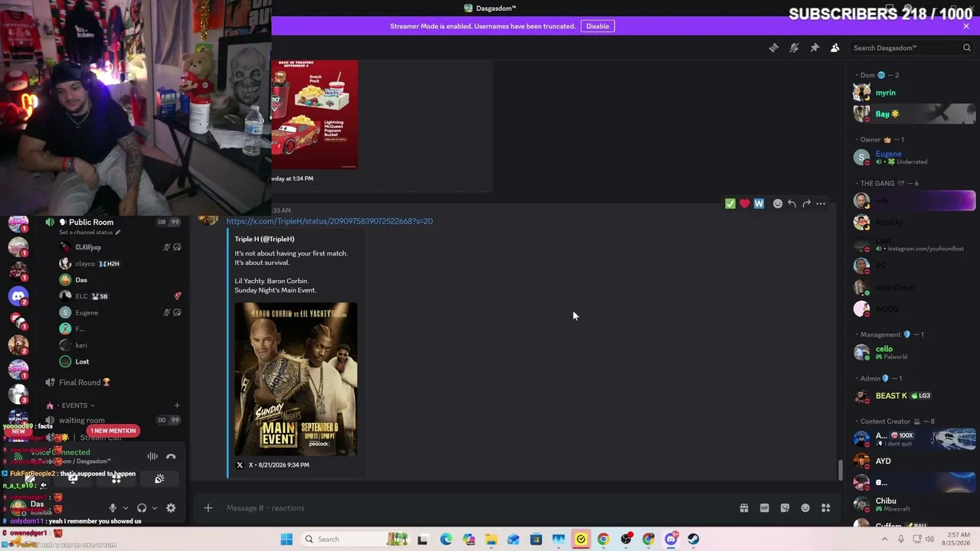
Task: Open Steam from the taskbar
Action: coord(693,540)
